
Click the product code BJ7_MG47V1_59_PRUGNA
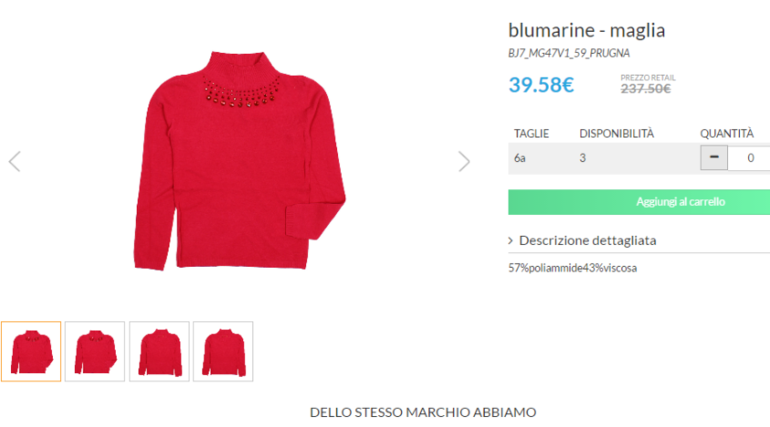569,53
